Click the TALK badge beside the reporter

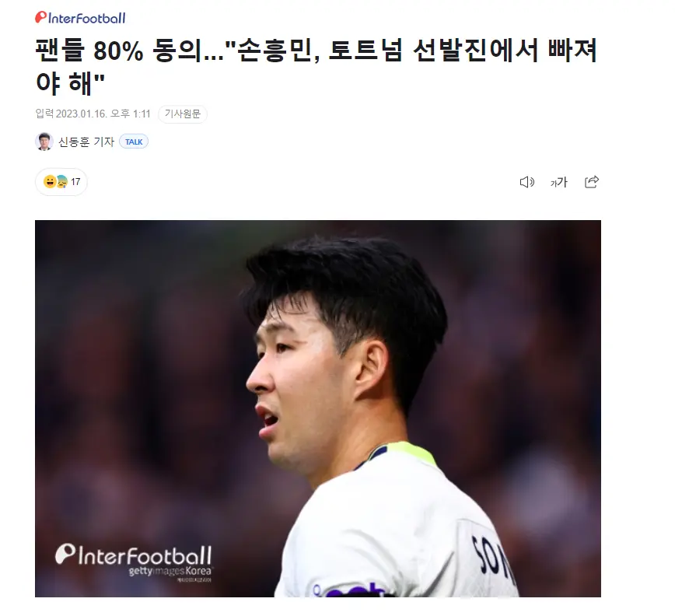click(134, 142)
